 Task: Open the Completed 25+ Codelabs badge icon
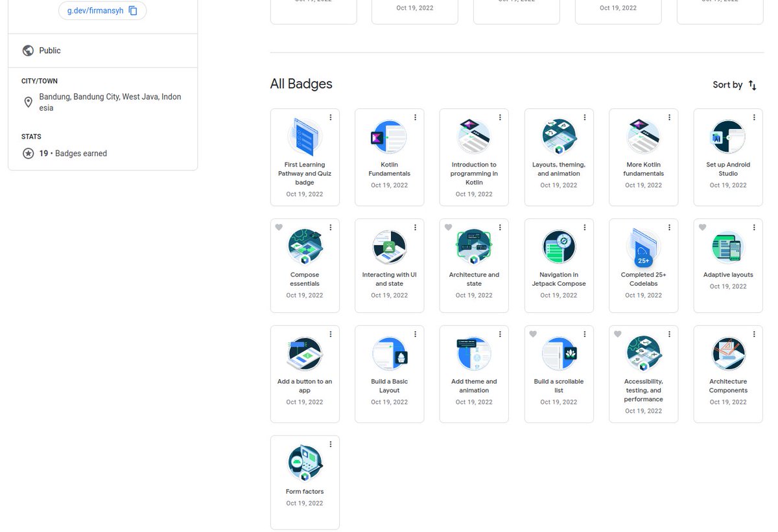pos(643,247)
